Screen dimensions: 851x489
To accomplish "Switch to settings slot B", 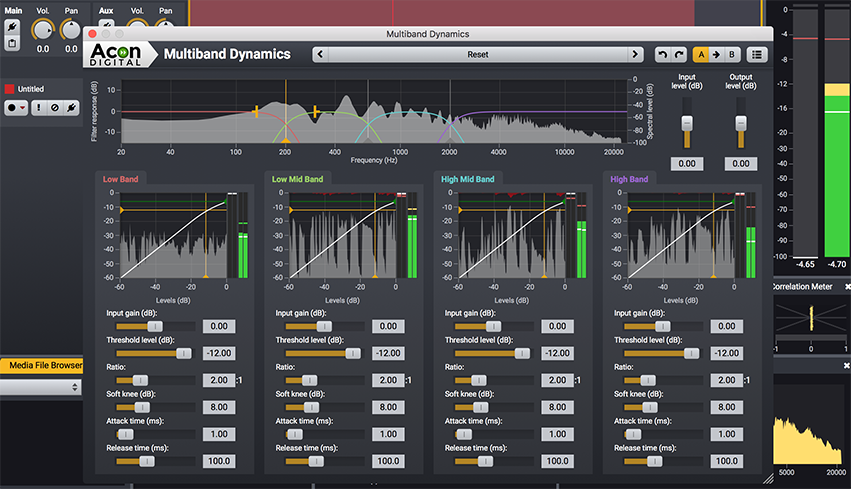I will click(733, 55).
